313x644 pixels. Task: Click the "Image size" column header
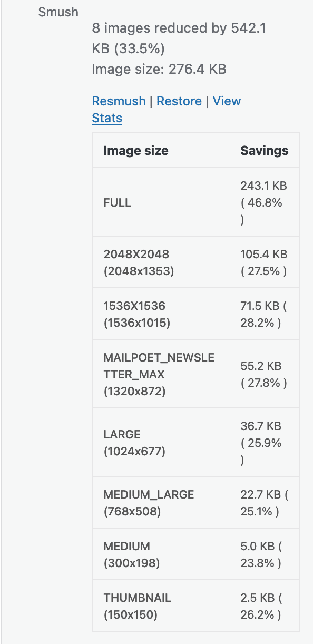[x=136, y=151]
